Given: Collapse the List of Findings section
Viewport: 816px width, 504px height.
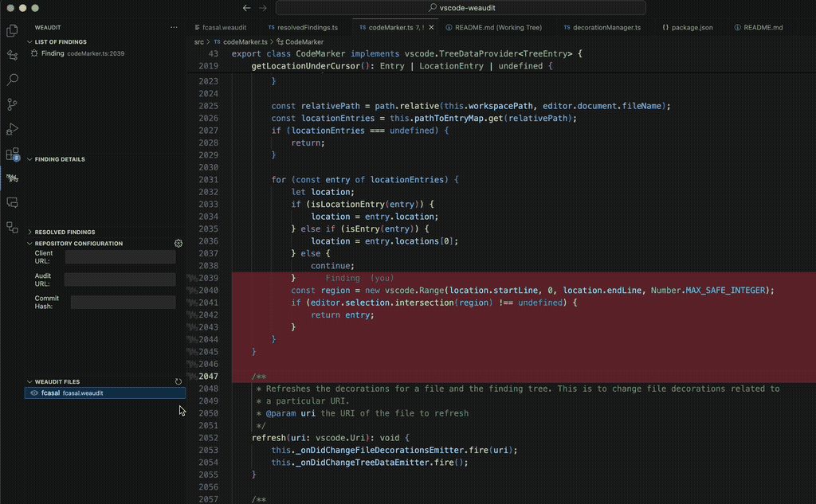Looking at the screenshot, I should (29, 42).
